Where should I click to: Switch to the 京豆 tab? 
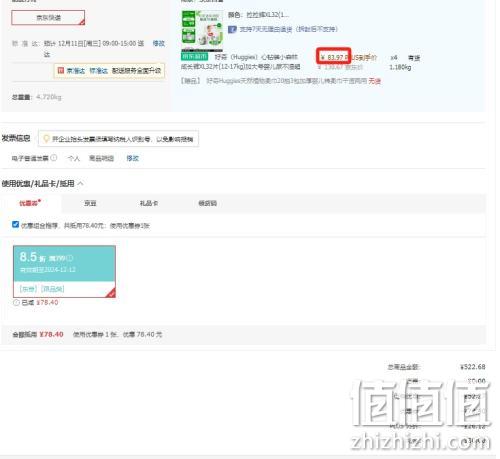click(x=90, y=203)
